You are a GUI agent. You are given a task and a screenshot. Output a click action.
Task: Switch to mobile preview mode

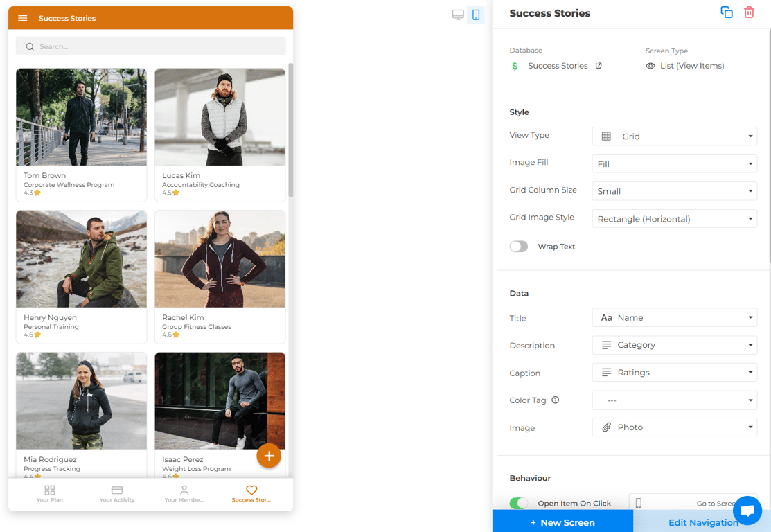click(x=476, y=15)
